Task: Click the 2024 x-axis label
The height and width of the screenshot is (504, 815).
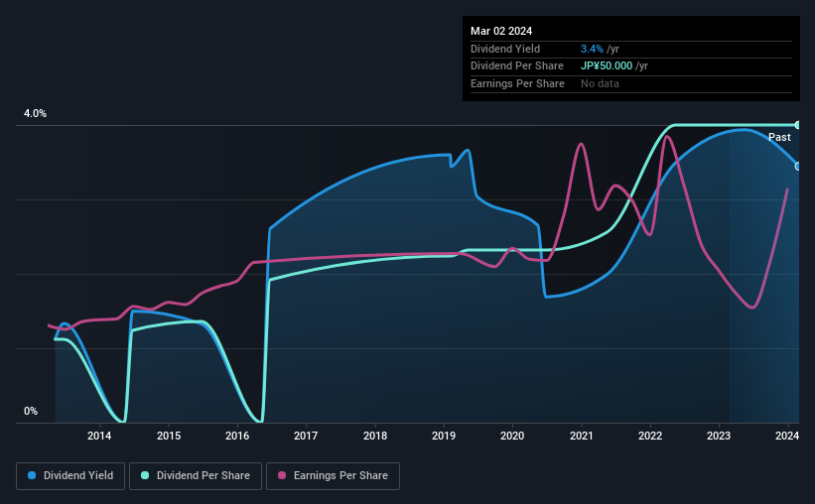Action: click(787, 436)
